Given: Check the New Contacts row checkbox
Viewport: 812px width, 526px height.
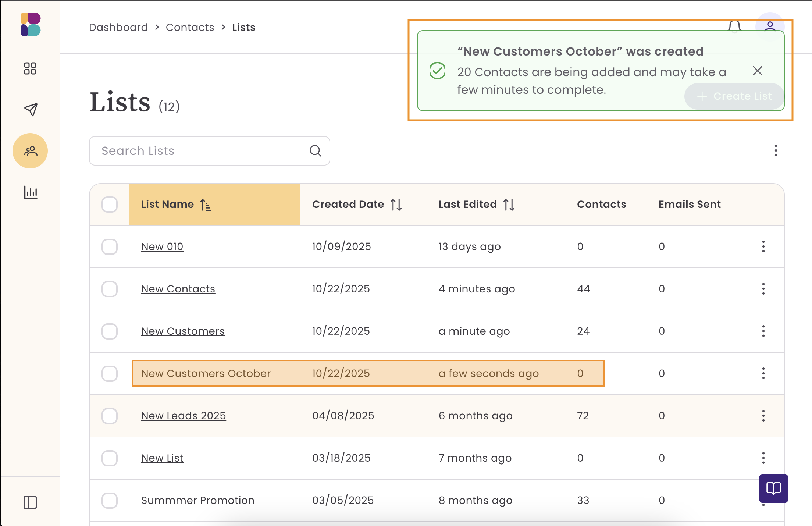Looking at the screenshot, I should [x=110, y=289].
